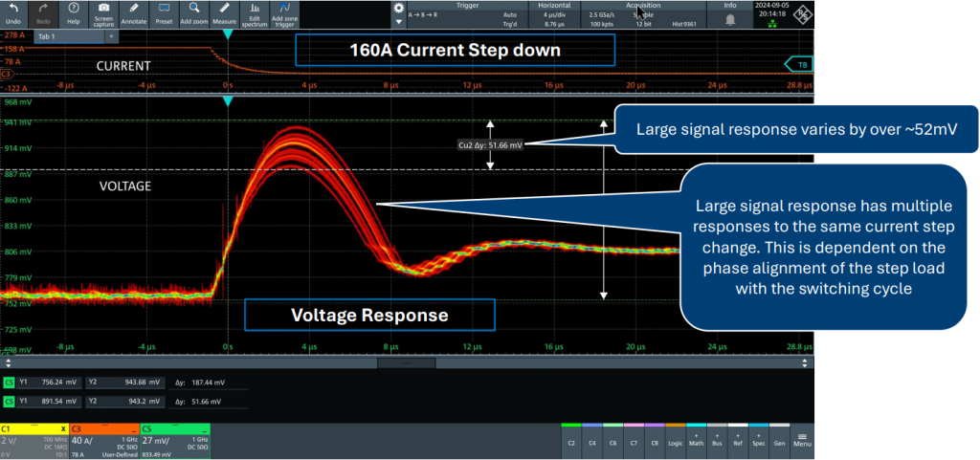
Task: Click Y1 756.24 mV cursor field
Action: [x=49, y=382]
